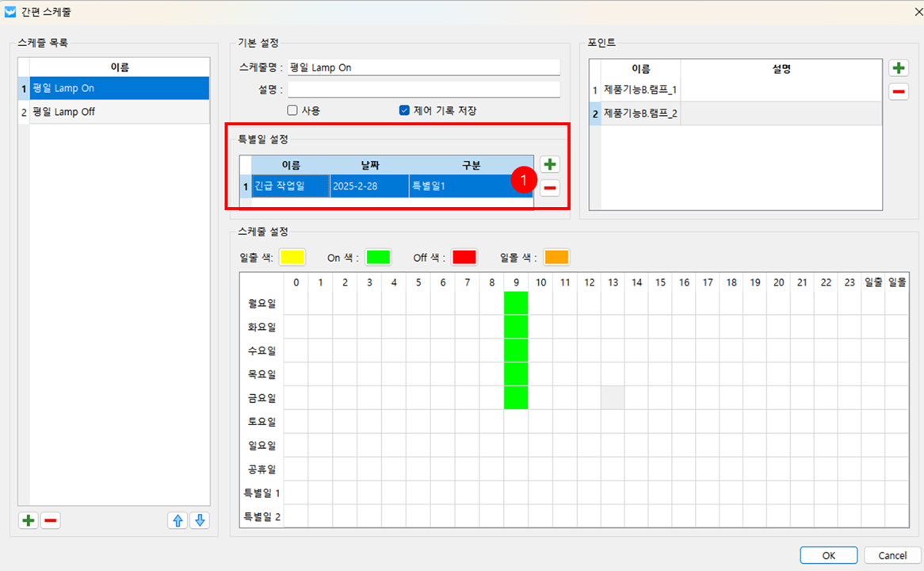Click the green plus in 특별일 설정
Viewport: 924px width, 571px height.
coord(550,165)
